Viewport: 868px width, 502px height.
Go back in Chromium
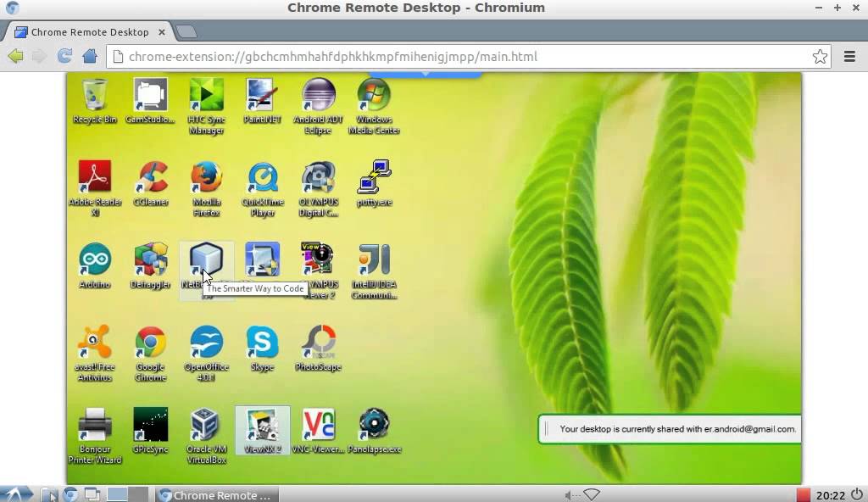tap(15, 56)
